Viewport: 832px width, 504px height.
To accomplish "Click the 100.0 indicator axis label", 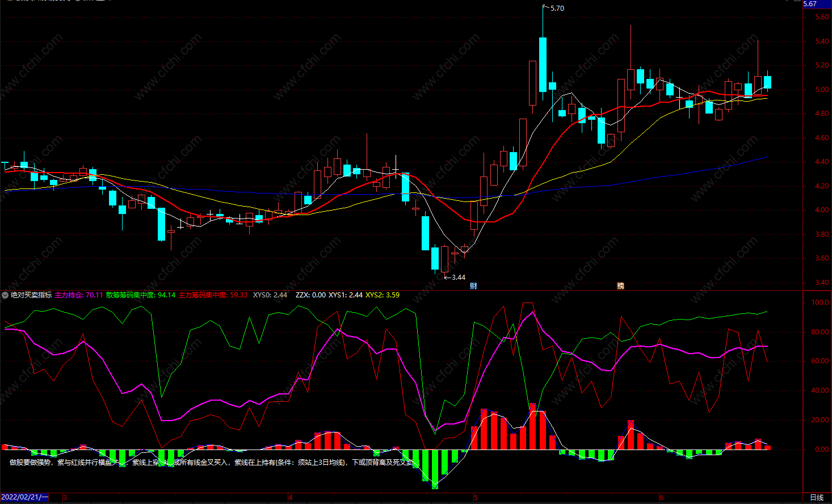I will point(820,303).
